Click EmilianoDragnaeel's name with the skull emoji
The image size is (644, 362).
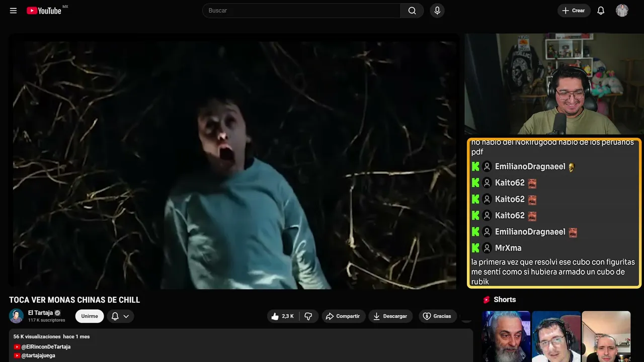point(530,166)
